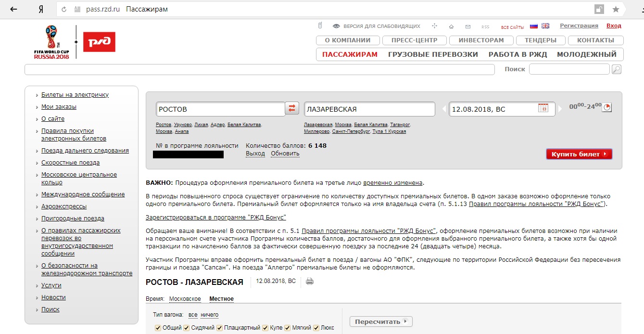This screenshot has height=334, width=644.
Task: Uncheck the Сидячий wagon type
Action: (187, 328)
